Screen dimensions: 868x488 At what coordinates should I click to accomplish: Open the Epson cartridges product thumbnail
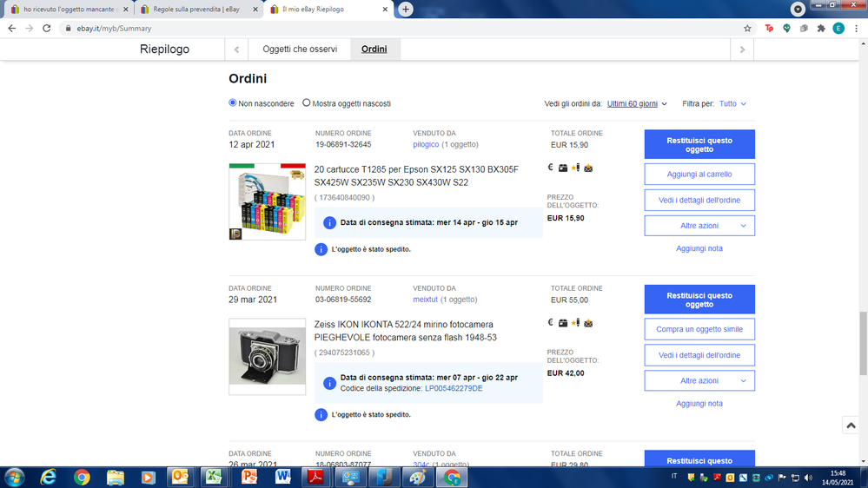point(268,202)
